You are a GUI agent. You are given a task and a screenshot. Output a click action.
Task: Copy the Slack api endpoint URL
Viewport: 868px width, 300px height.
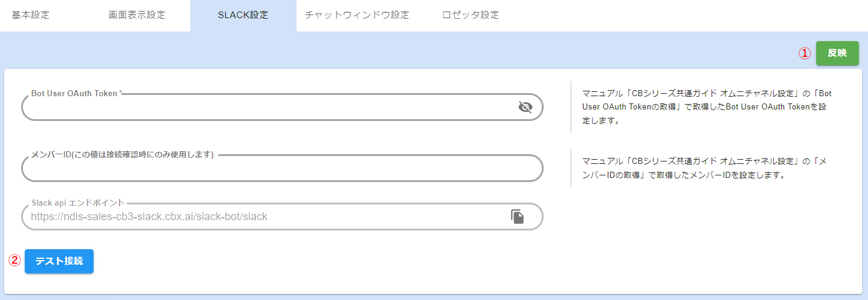coord(517,217)
